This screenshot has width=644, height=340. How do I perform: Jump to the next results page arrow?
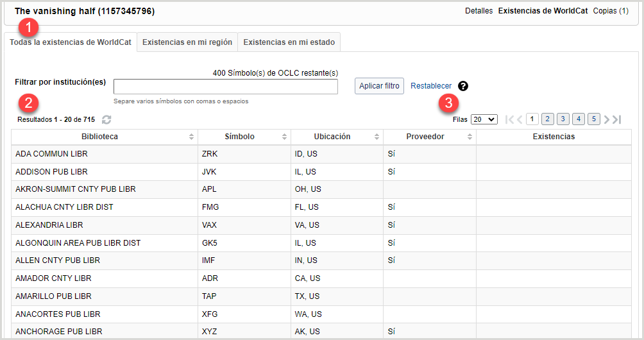607,119
